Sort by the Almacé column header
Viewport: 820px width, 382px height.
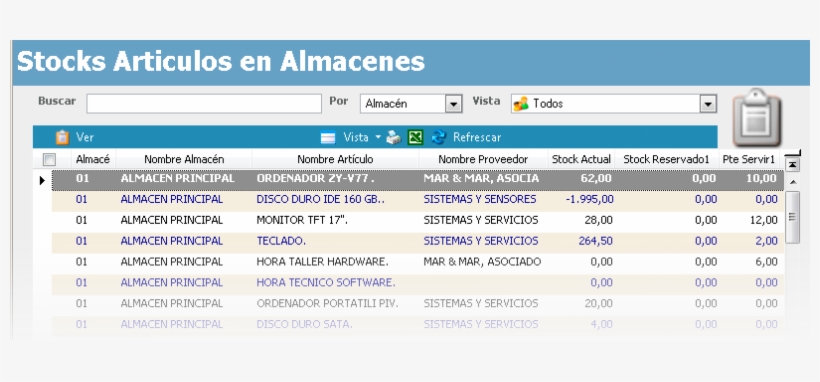pos(93,159)
